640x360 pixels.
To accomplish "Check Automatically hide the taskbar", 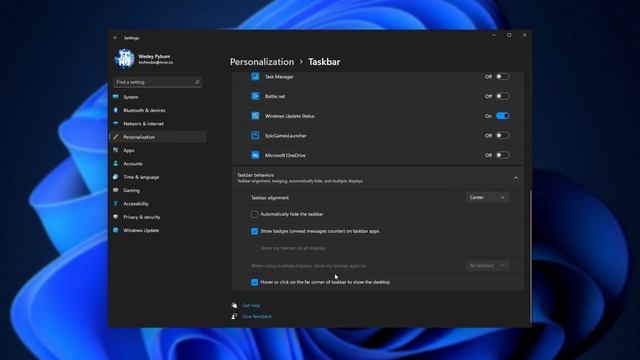I will click(x=254, y=214).
